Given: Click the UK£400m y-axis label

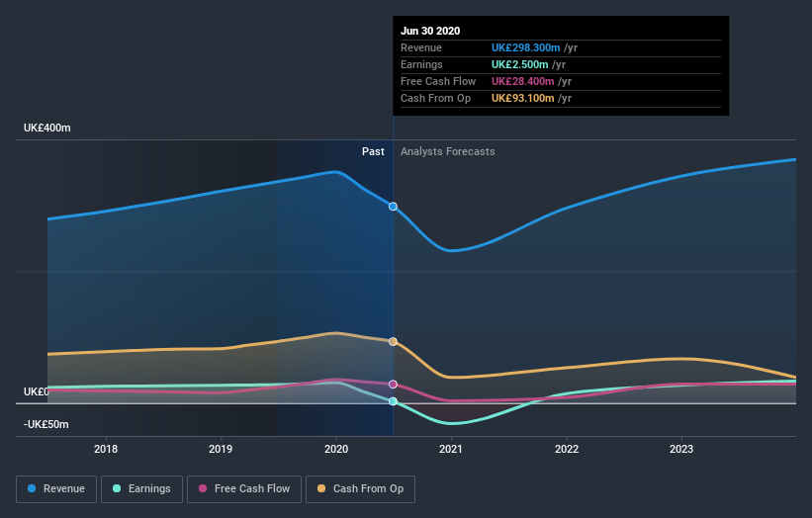Looking at the screenshot, I should [x=47, y=128].
